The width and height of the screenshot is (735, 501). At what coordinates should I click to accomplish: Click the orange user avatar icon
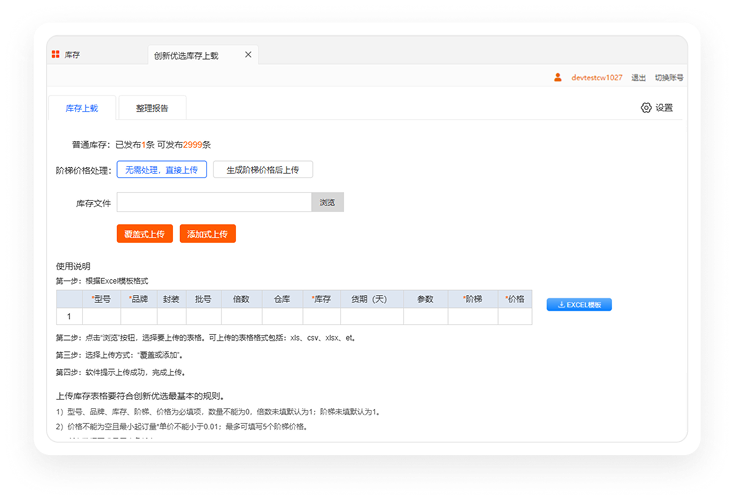[x=557, y=77]
